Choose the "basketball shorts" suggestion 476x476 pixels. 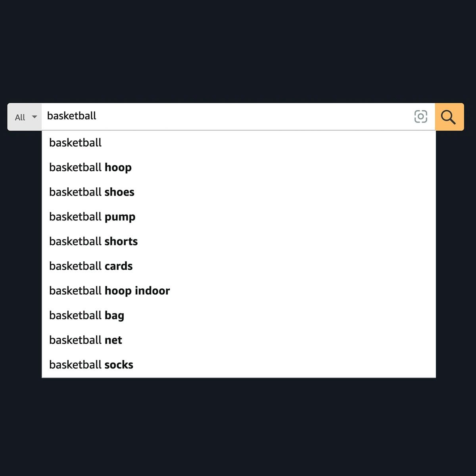coord(93,242)
